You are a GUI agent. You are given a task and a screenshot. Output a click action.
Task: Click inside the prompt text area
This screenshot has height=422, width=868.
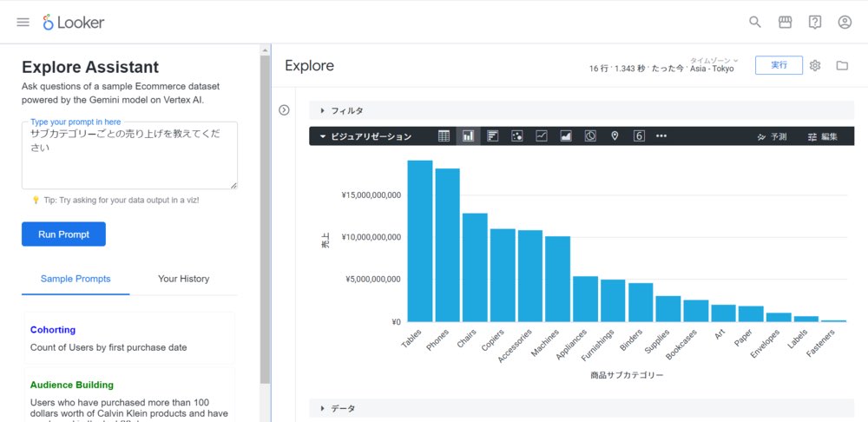point(129,155)
